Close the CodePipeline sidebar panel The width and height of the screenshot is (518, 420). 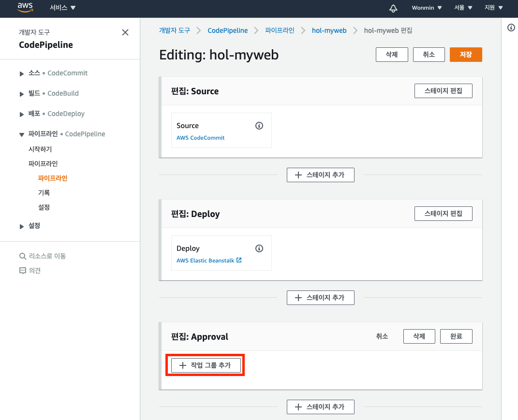click(x=125, y=32)
